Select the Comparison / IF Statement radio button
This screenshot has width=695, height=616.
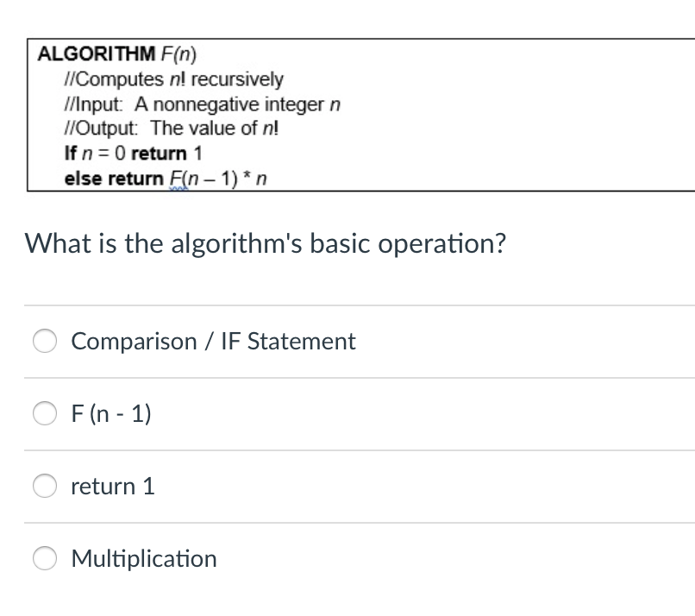tap(45, 341)
